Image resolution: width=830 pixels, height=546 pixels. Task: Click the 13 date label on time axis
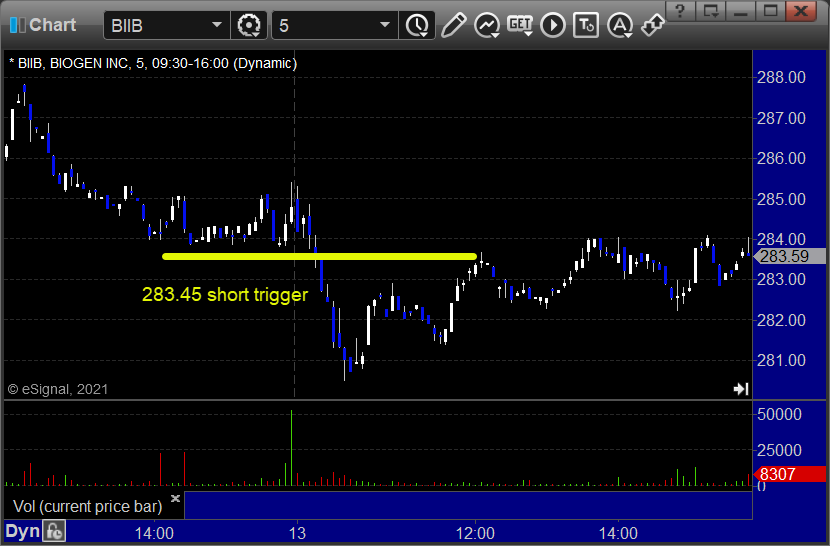point(297,533)
